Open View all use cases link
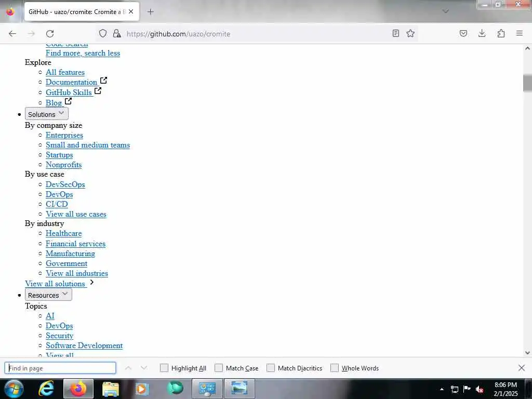The height and width of the screenshot is (399, 532). coord(76,214)
